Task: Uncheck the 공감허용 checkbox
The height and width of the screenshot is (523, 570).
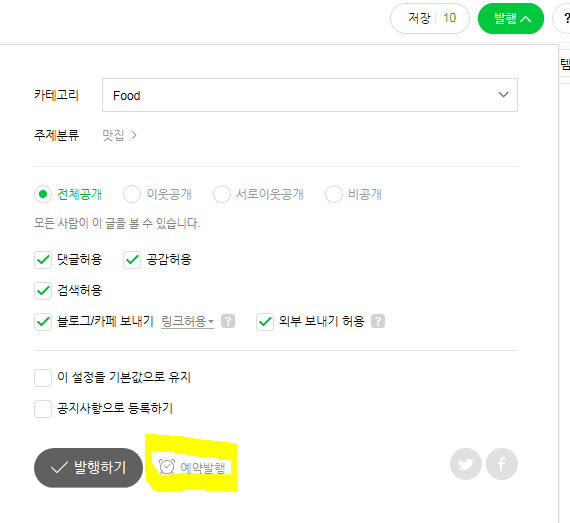Action: click(x=132, y=260)
